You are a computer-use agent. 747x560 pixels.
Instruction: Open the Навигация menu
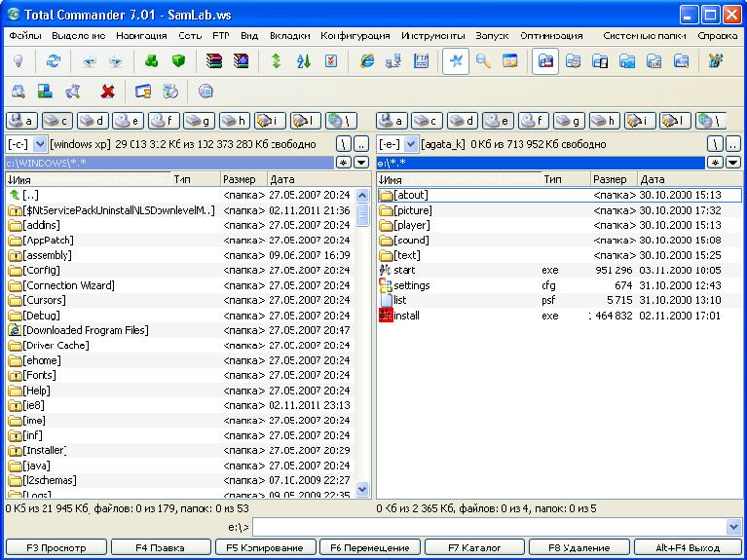(141, 36)
